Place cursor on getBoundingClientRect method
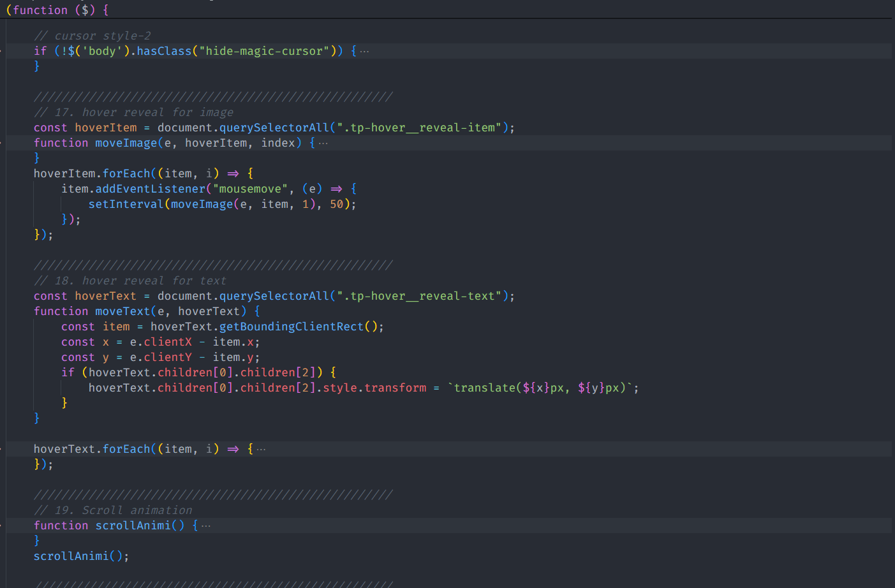This screenshot has width=895, height=588. [291, 327]
